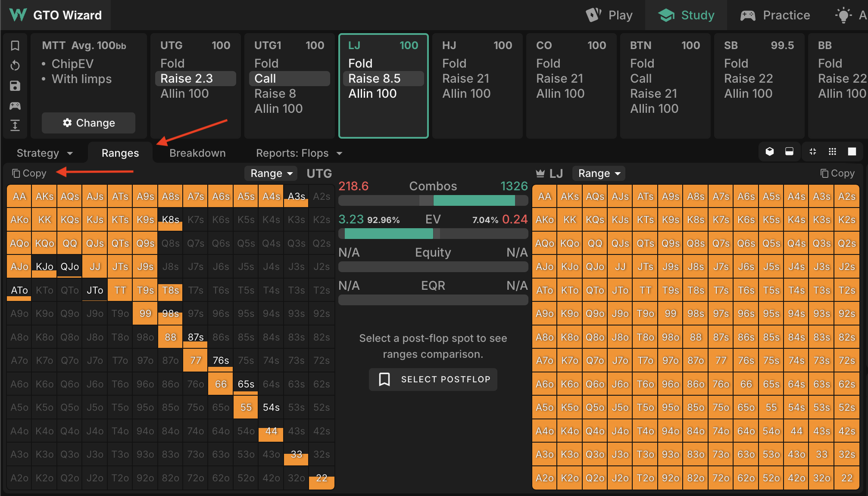868x496 pixels.
Task: Click the EV comparison bar
Action: point(433,234)
